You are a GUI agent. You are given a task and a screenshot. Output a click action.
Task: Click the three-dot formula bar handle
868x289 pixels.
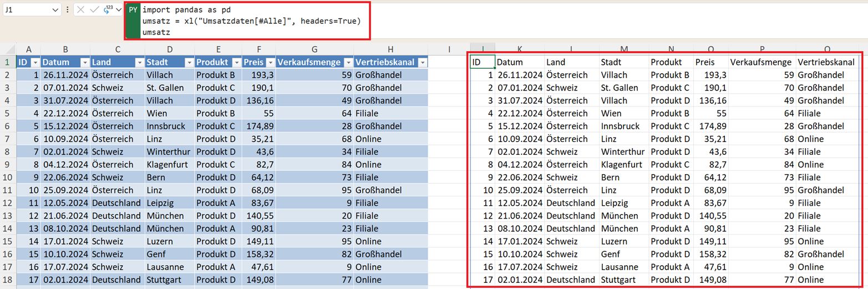[68, 10]
